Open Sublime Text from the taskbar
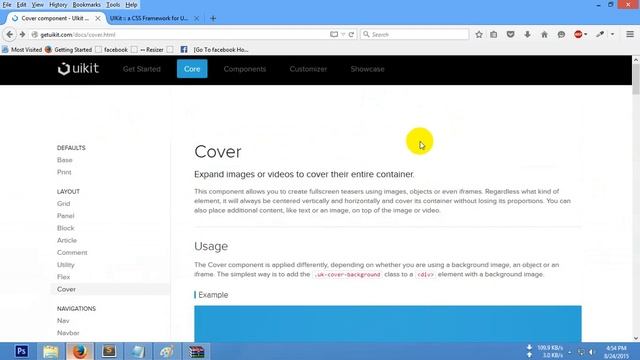The image size is (640, 360). tap(109, 351)
